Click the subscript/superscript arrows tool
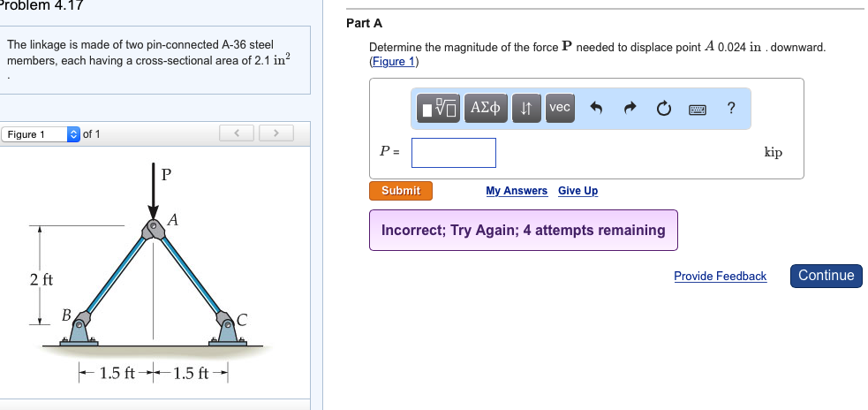This screenshot has height=410, width=868. tap(526, 108)
